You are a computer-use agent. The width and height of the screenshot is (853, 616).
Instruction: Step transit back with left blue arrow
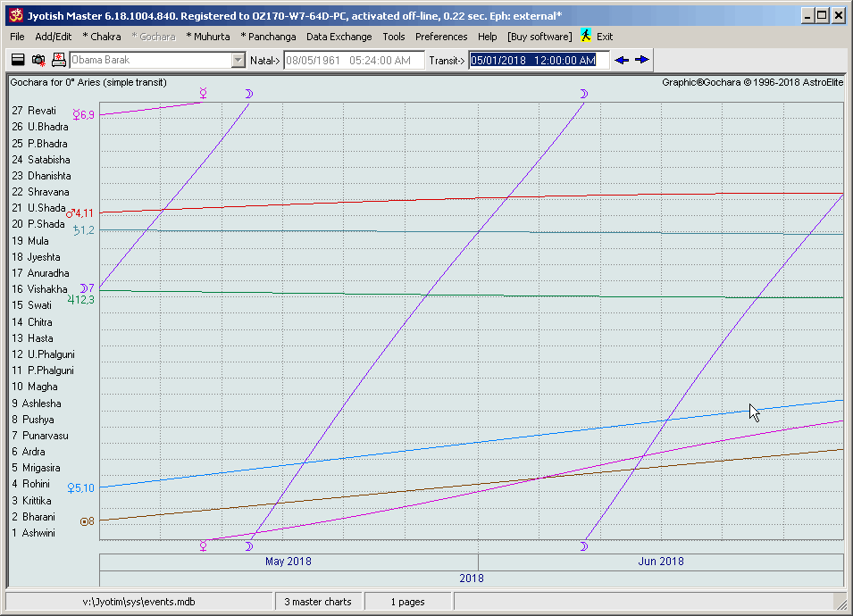click(623, 60)
